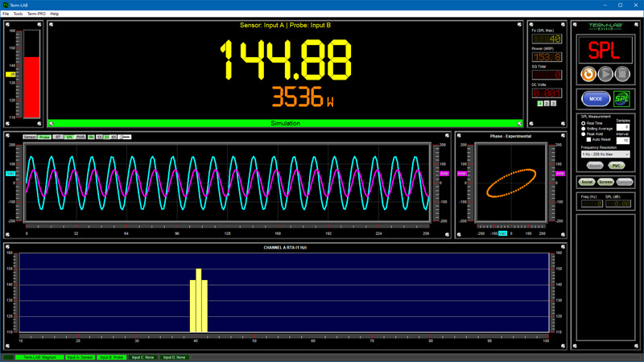Enable the Auto Reset checkbox

click(x=588, y=139)
